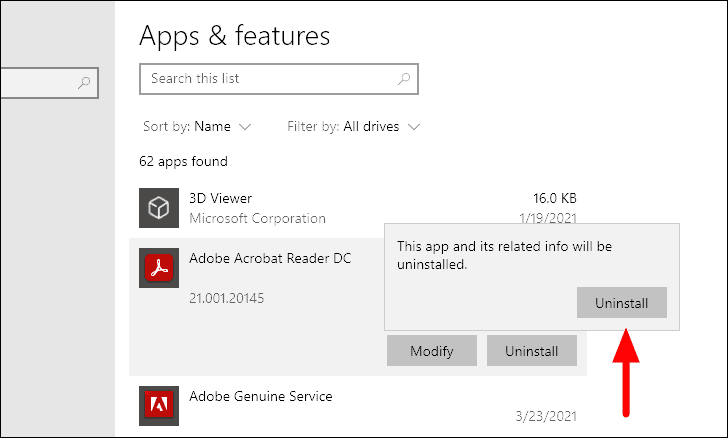
Task: Open the Filter by All drives dropdown
Action: (353, 126)
